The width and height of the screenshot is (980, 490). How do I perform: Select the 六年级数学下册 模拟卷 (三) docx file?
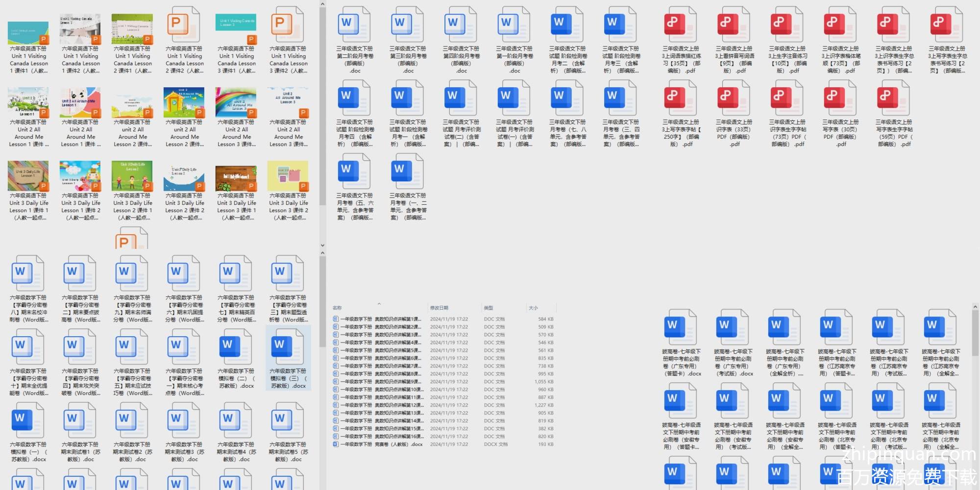pyautogui.click(x=288, y=346)
